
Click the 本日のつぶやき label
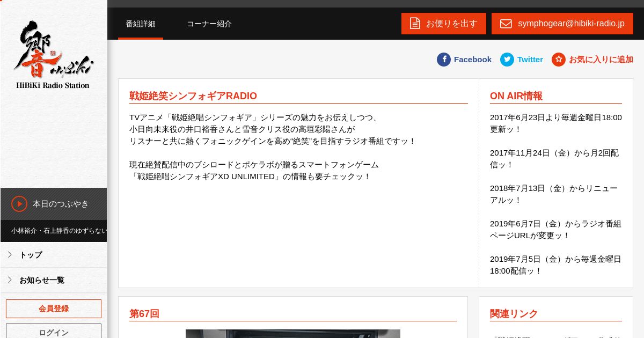pos(61,204)
